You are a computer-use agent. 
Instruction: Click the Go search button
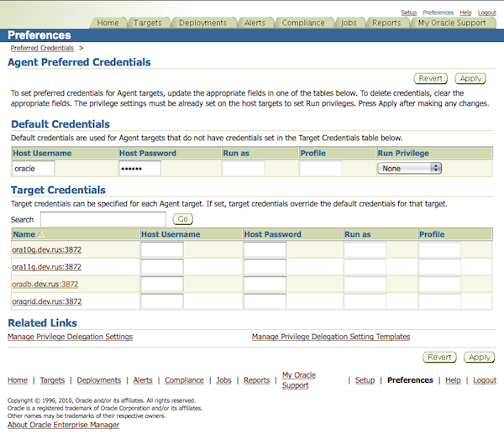click(x=182, y=219)
